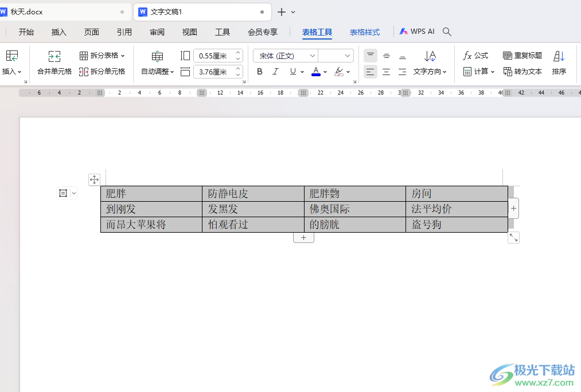Select the 文字文稿1 document tab

tap(202, 12)
